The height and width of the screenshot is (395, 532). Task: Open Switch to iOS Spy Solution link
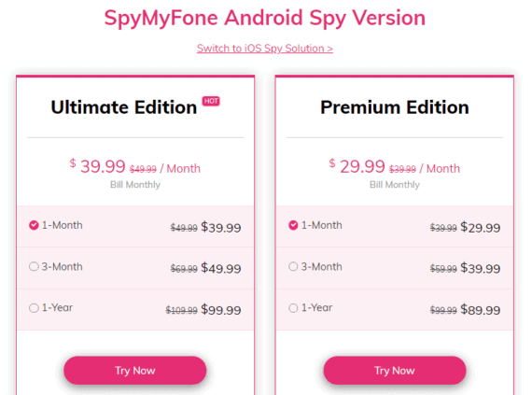coord(265,49)
